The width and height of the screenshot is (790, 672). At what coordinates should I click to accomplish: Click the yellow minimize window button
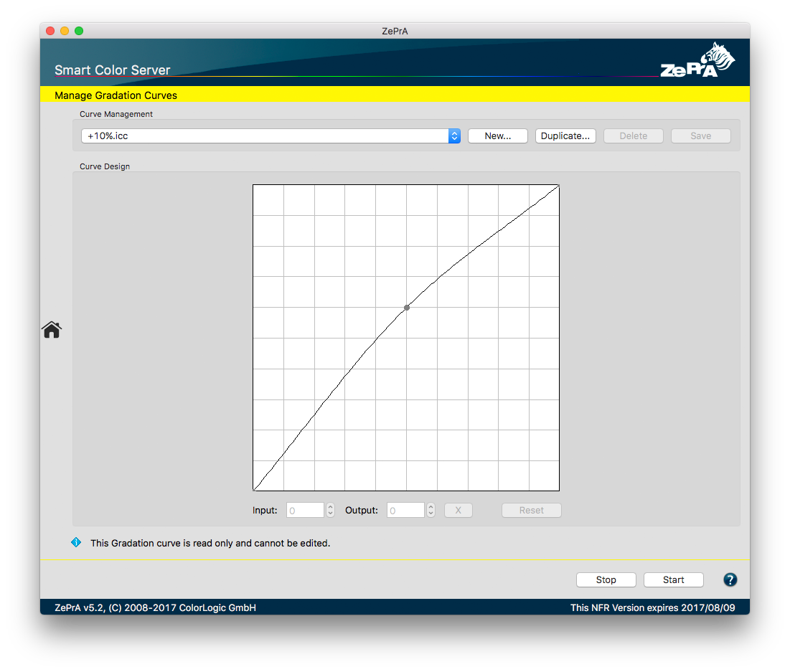(x=65, y=31)
